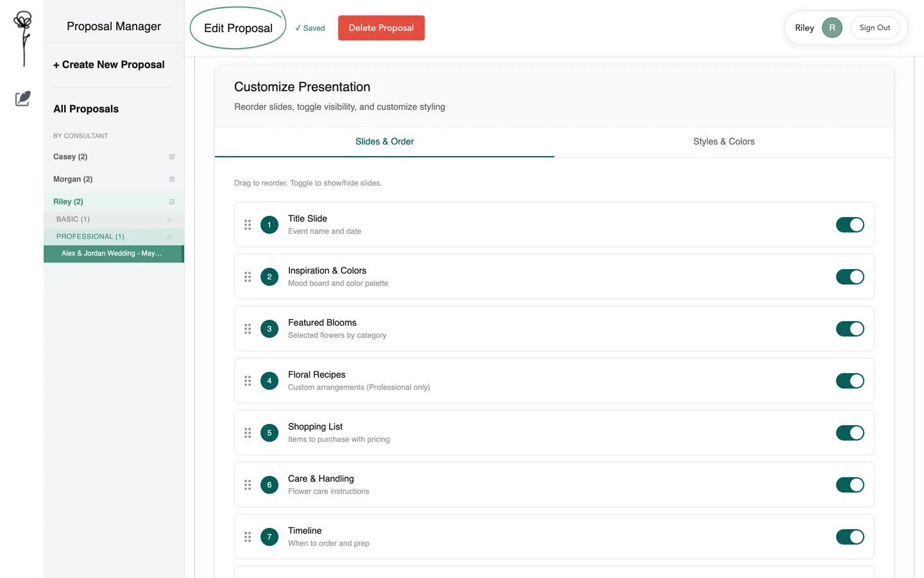924x578 pixels.
Task: Toggle the Shopping List slide switch
Action: tap(850, 433)
